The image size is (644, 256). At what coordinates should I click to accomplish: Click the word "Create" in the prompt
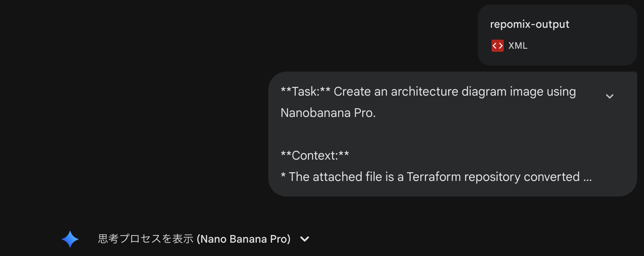[x=352, y=92]
